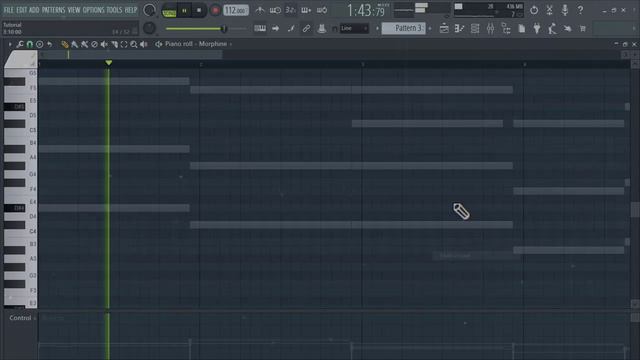This screenshot has width=640, height=360.
Task: Toggle the red record button
Action: click(x=215, y=11)
